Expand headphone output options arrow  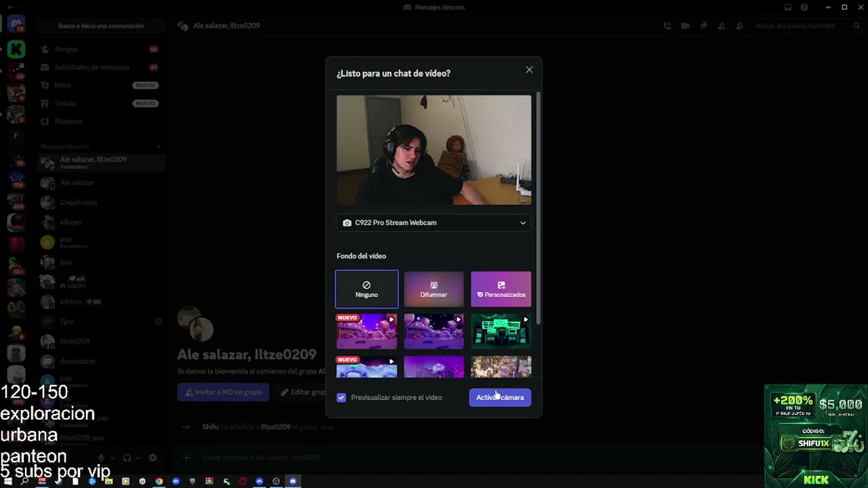pos(138,458)
